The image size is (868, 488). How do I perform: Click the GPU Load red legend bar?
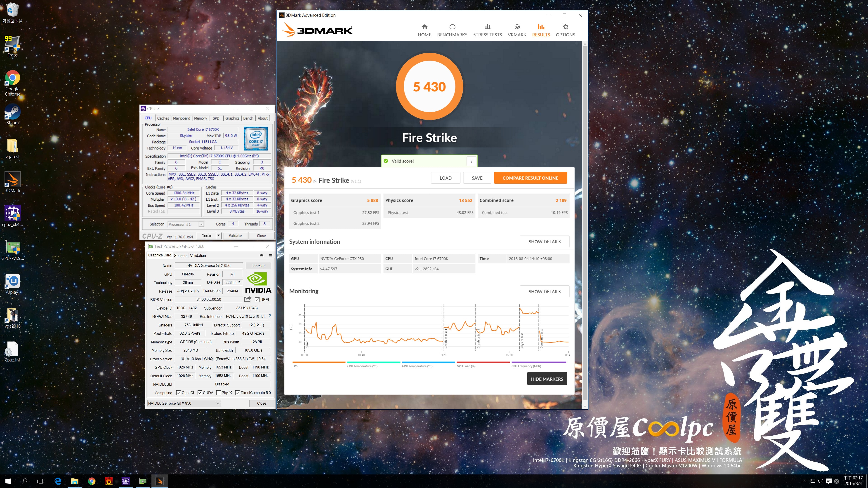pos(483,362)
